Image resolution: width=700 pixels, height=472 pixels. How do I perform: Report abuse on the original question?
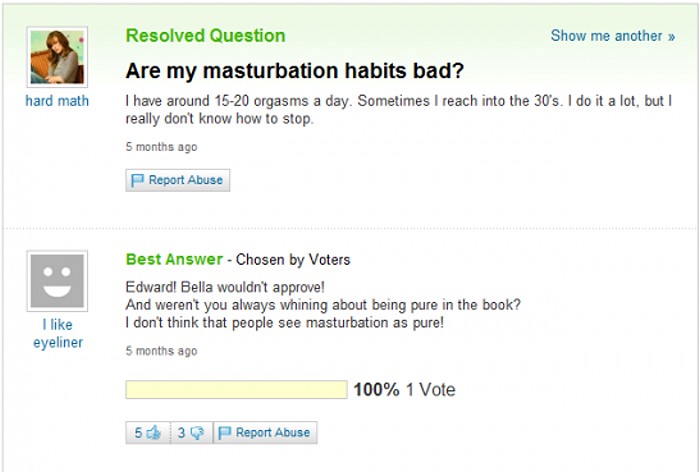click(178, 180)
